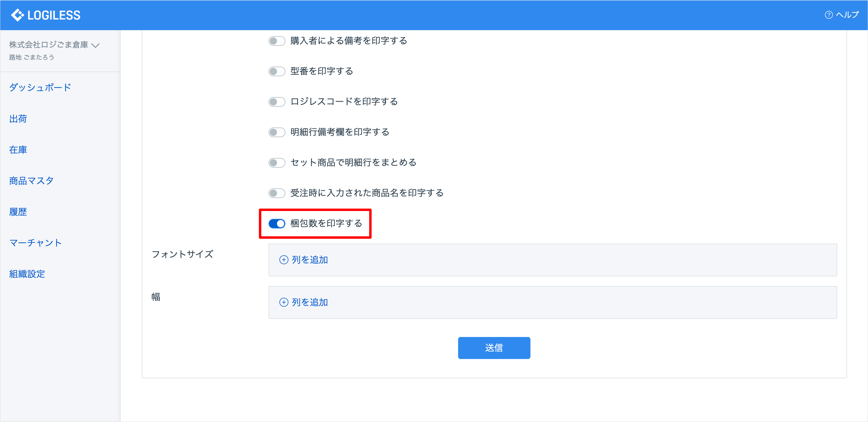868x422 pixels.
Task: Navigate to マーチャント
Action: click(35, 243)
